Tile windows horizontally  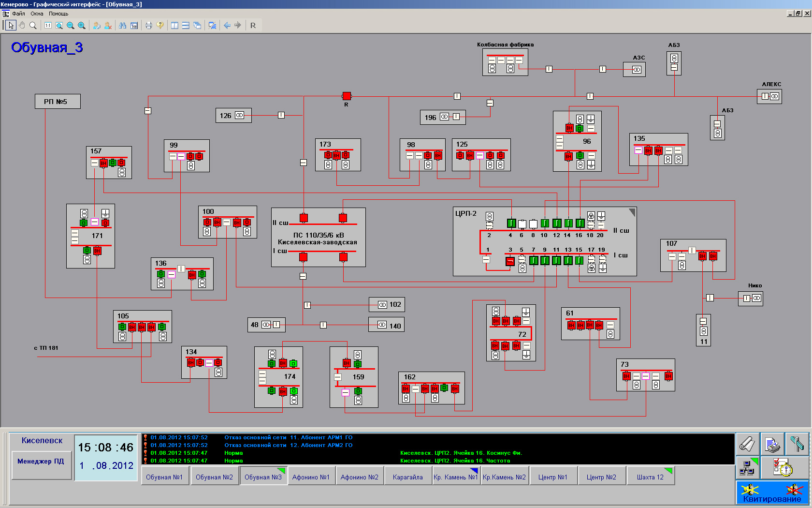click(x=186, y=25)
